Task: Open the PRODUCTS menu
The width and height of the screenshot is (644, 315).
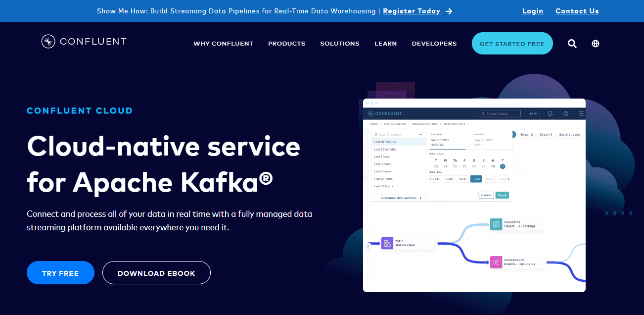Action: click(286, 44)
